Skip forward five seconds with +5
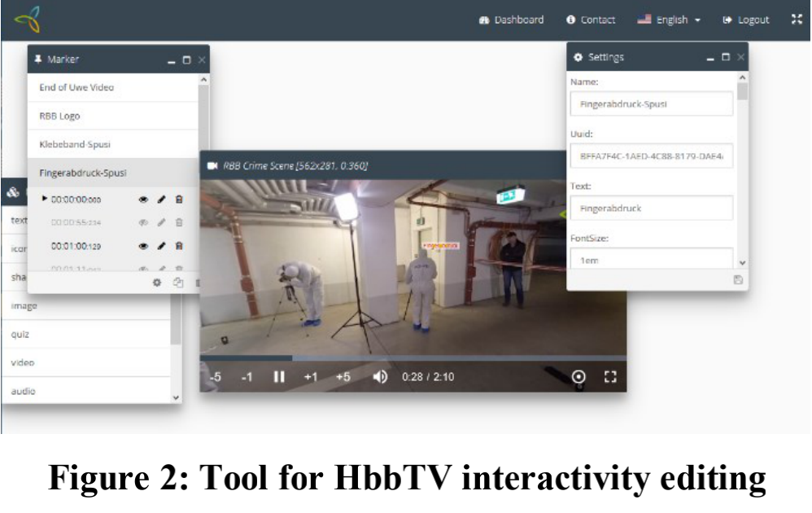This screenshot has width=812, height=513. coord(343,377)
